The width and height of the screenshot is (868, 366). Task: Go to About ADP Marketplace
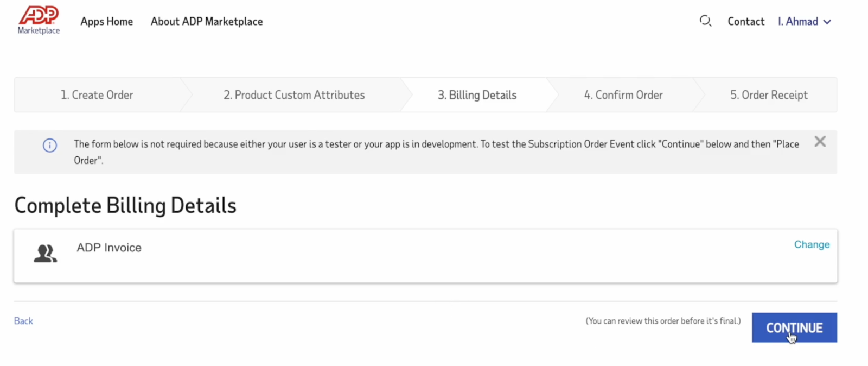pos(207,22)
